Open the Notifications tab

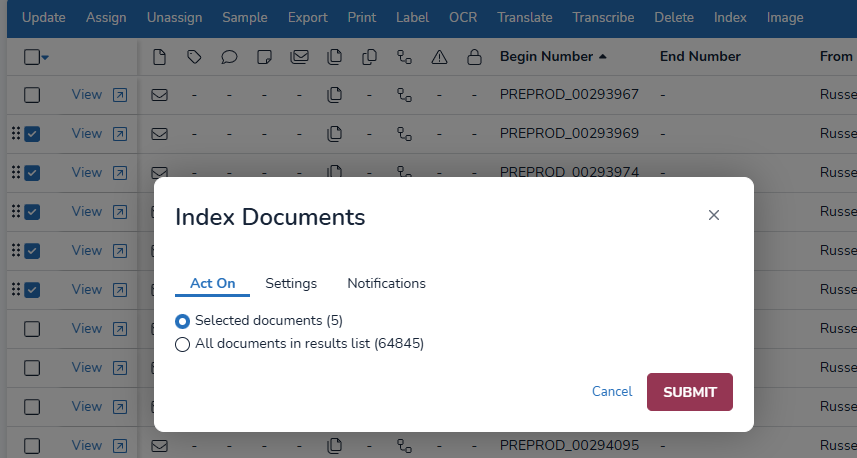pos(386,284)
